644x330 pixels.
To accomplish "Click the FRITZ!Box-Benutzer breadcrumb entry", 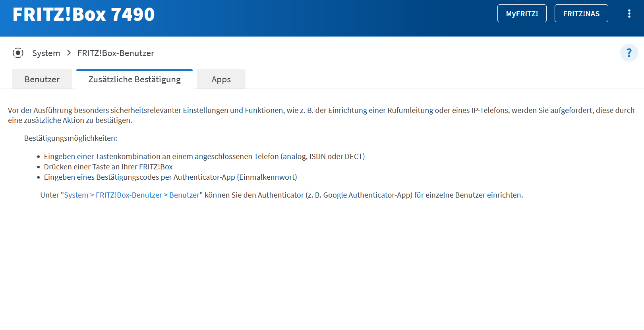I will tap(116, 53).
